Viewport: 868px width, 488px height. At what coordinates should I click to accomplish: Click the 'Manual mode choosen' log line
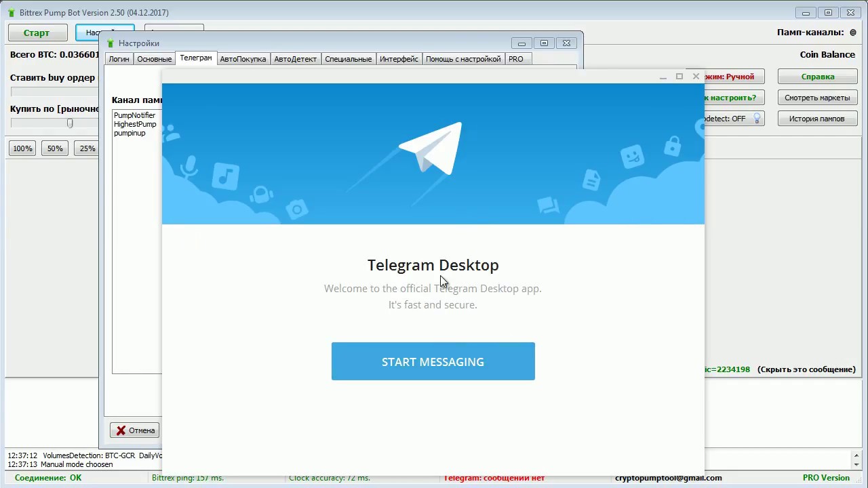[60, 464]
